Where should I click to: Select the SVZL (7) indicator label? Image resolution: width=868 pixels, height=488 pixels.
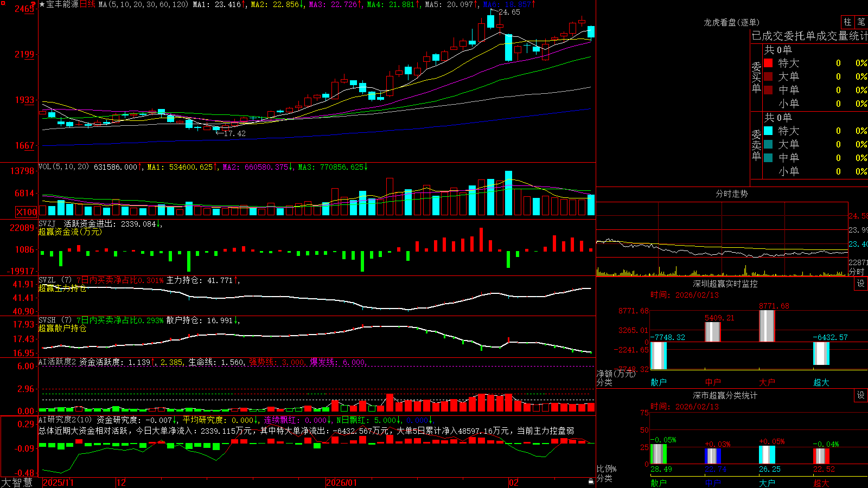click(55, 280)
